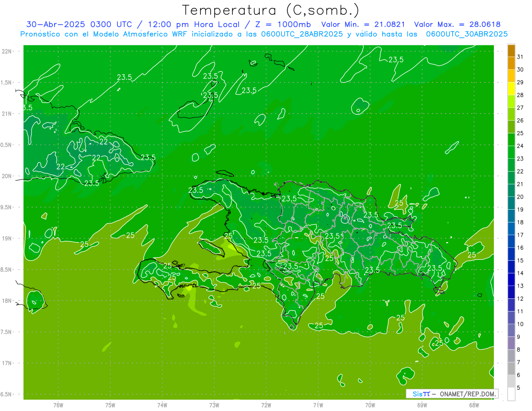This screenshot has width=532, height=411.
Task: Click the longitude label "74W"
Action: [162, 405]
